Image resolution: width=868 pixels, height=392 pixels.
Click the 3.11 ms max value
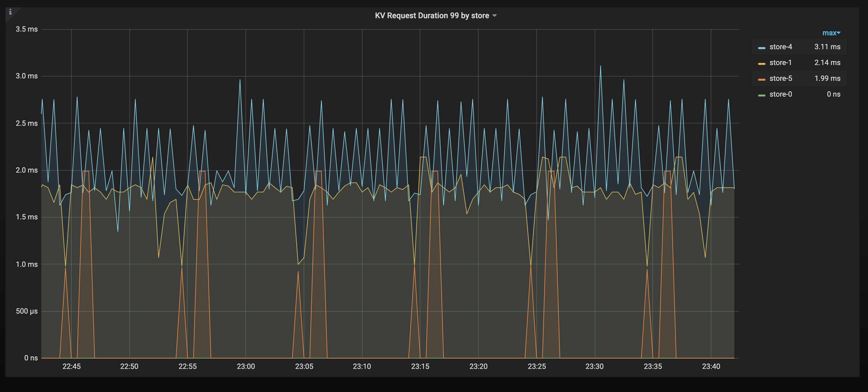(827, 47)
